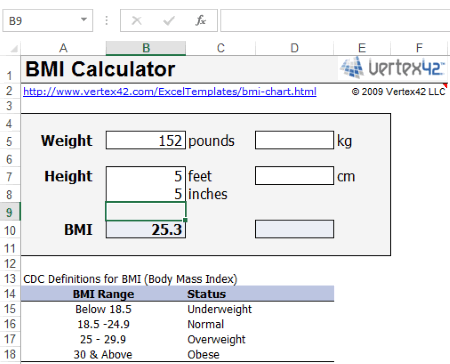Click the 'Weight' label
Image resolution: width=450 pixels, height=364 pixels.
(x=67, y=141)
